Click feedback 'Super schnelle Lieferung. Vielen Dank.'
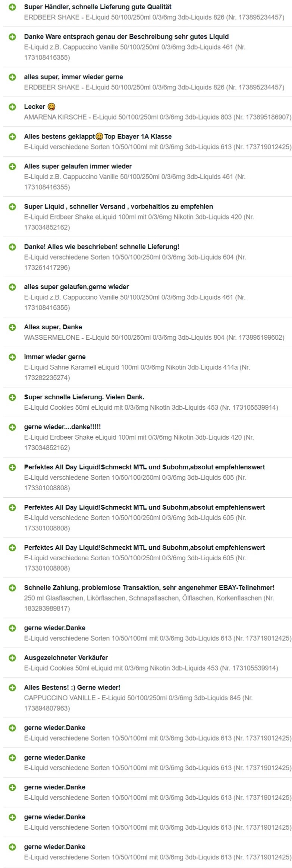Viewport: 292px width, 868px height. (x=84, y=397)
